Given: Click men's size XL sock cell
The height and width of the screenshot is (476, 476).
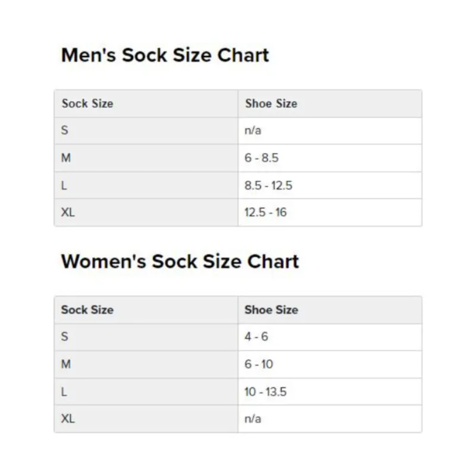Looking at the screenshot, I should pyautogui.click(x=68, y=212).
